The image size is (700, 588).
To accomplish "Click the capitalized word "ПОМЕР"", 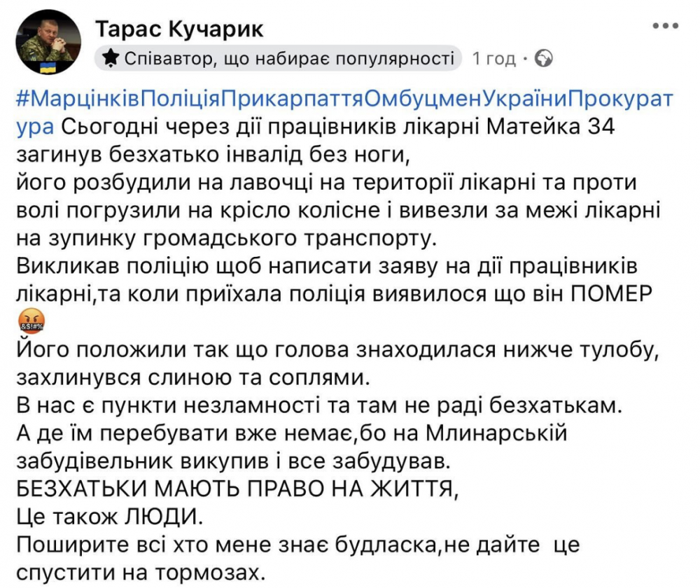I will 612,294.
